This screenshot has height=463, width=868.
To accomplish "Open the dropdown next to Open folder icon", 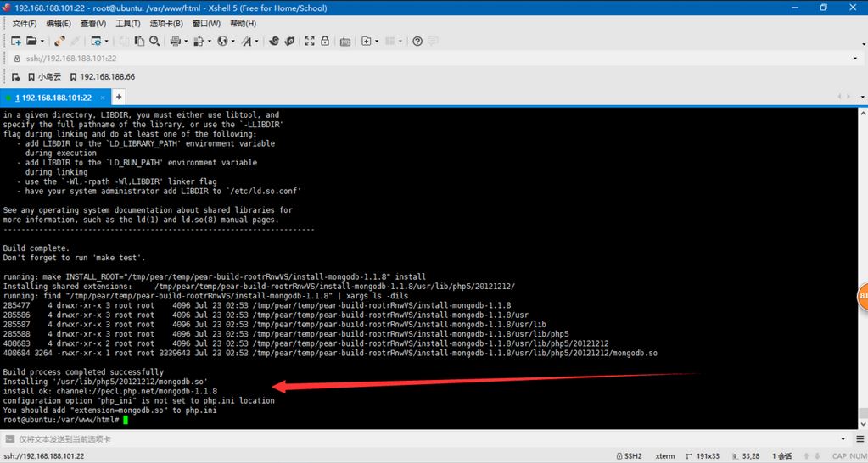I will click(x=41, y=41).
